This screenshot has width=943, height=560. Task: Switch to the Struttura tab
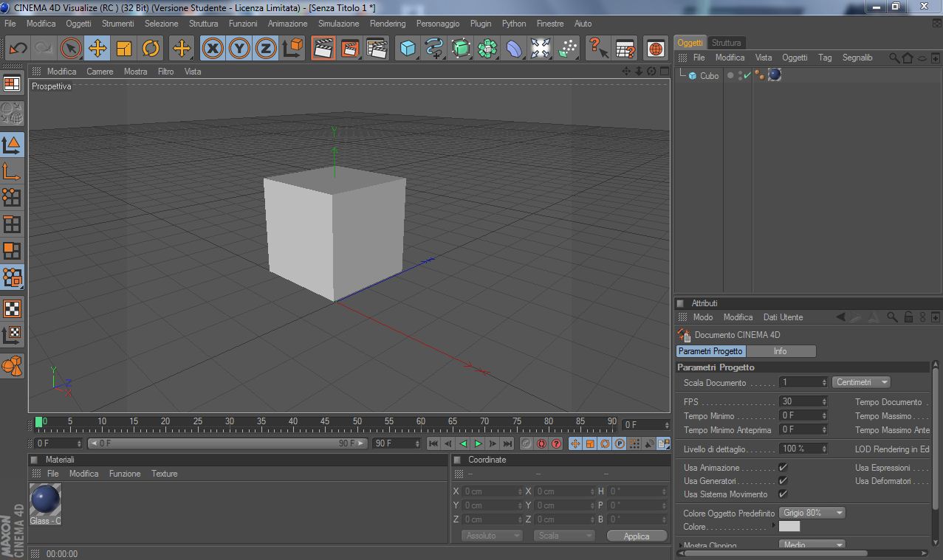click(x=726, y=43)
